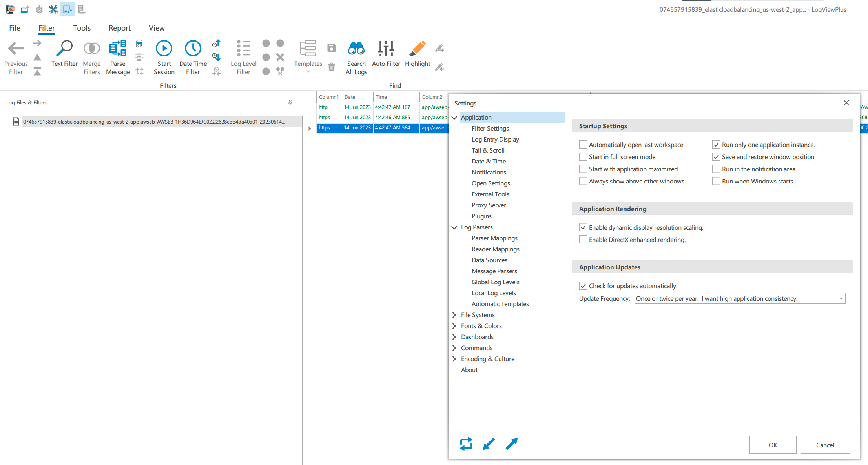
Task: Check Start in full screen mode
Action: pyautogui.click(x=583, y=157)
